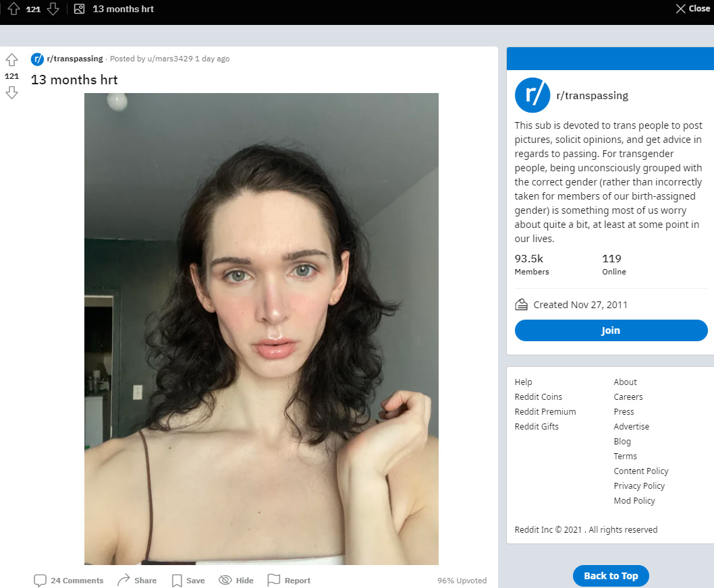Close the post overlay
The image size is (714, 588).
tap(692, 9)
